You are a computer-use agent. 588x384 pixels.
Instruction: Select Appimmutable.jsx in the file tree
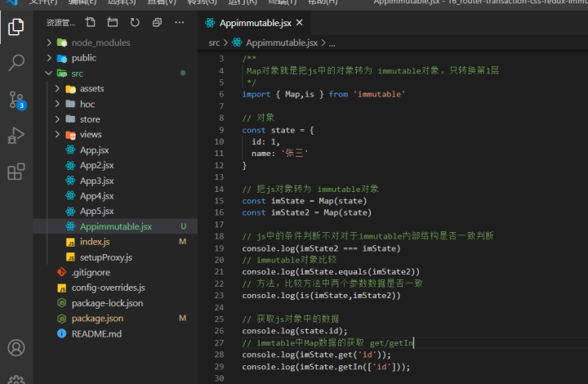pos(115,226)
